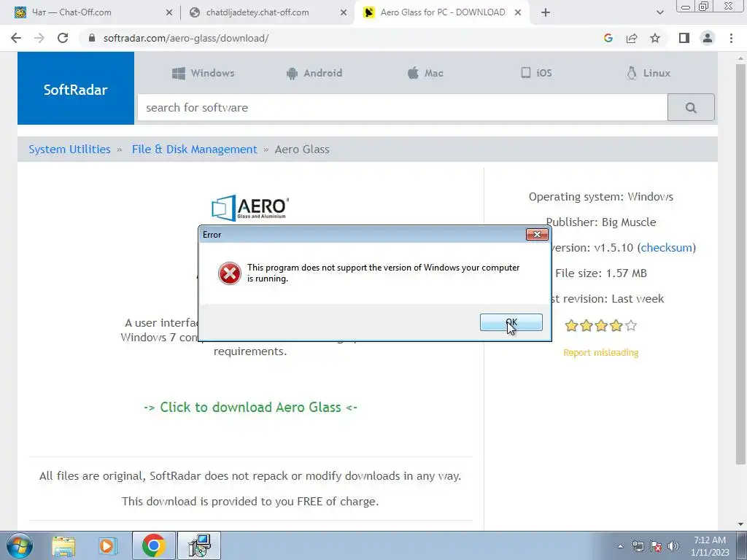This screenshot has height=560, width=747.
Task: Close the Error dialog with the X
Action: (x=537, y=234)
